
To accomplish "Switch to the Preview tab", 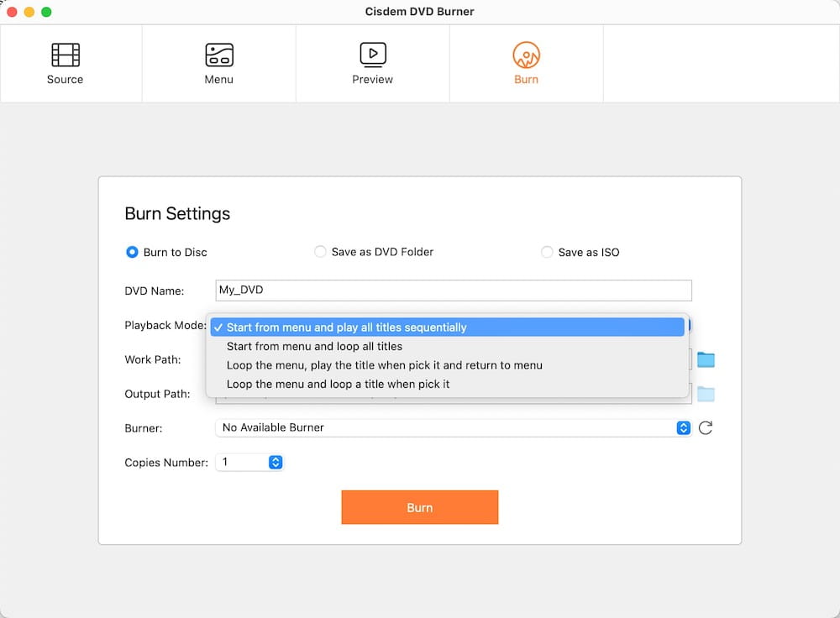I will coord(372,63).
